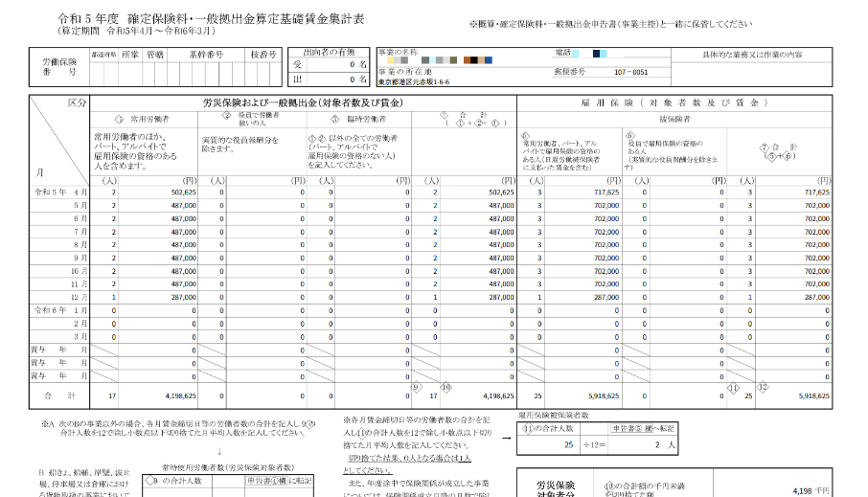Click the ※A note on 月平均人数

tap(177, 428)
